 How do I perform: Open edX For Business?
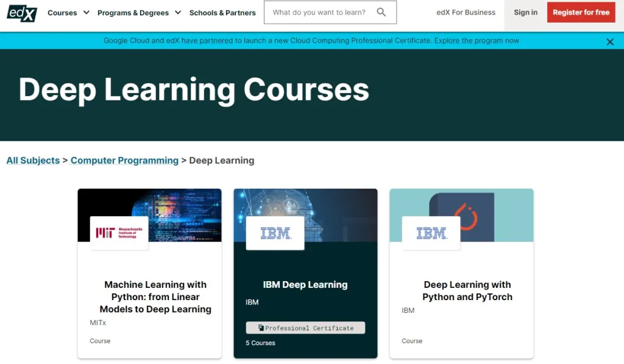pos(466,12)
